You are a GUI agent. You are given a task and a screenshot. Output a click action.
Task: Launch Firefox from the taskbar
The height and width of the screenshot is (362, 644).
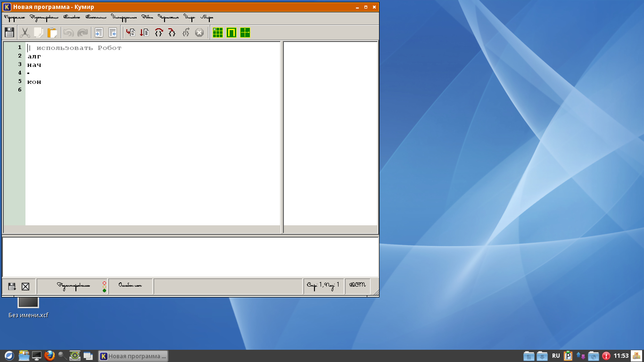coord(50,356)
